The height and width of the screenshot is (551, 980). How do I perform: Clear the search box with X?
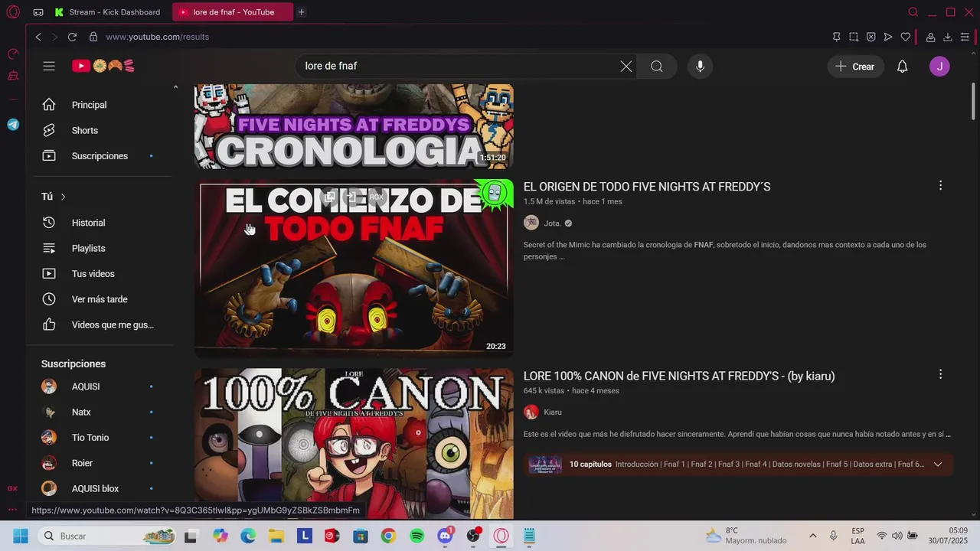pyautogui.click(x=626, y=67)
